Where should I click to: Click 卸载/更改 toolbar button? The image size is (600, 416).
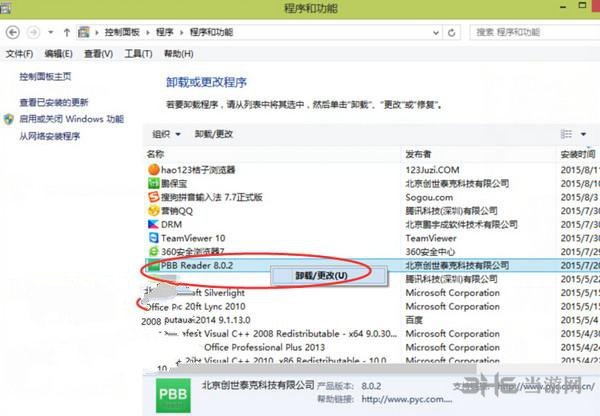214,134
